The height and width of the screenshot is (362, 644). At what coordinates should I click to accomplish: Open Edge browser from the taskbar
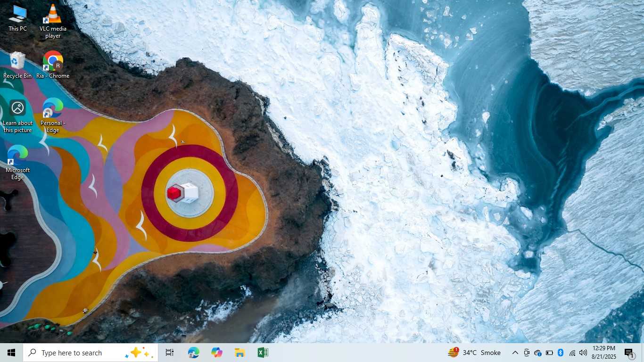[193, 353]
